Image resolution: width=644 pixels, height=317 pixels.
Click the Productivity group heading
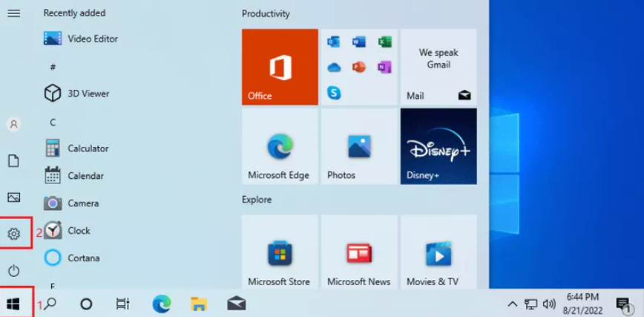pos(266,14)
